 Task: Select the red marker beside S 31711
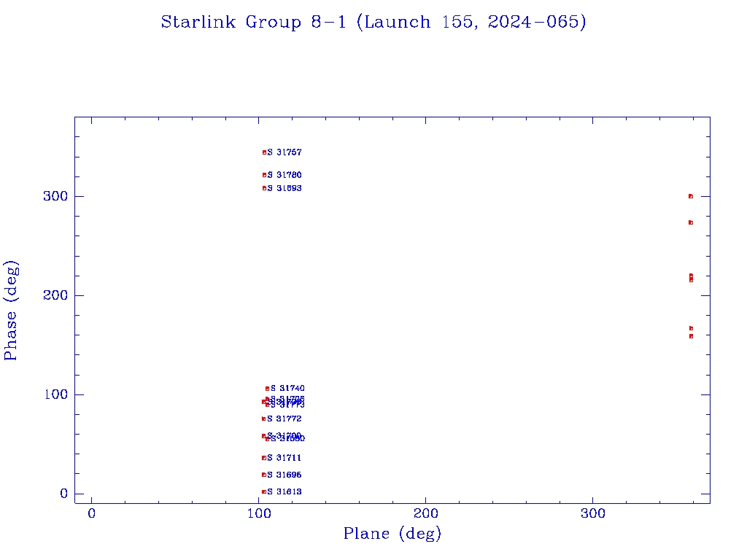(264, 458)
